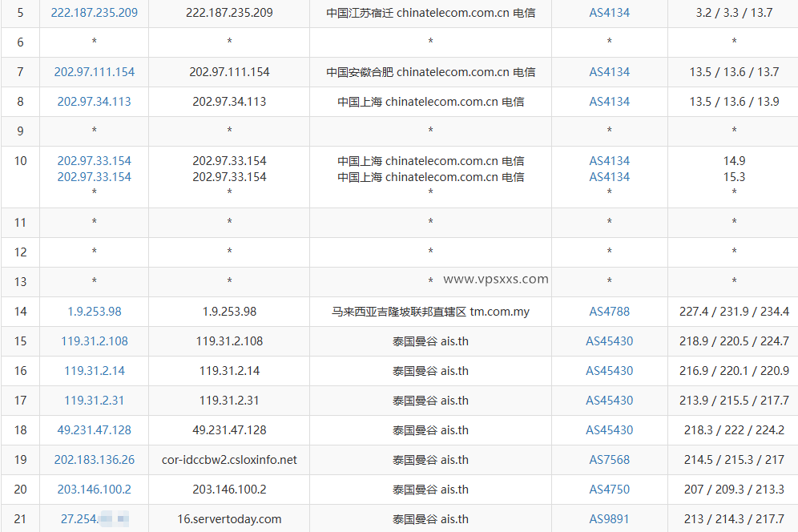Click Bangkok hop link 49.231.47.128
Screen dimensions: 798x532
point(95,429)
